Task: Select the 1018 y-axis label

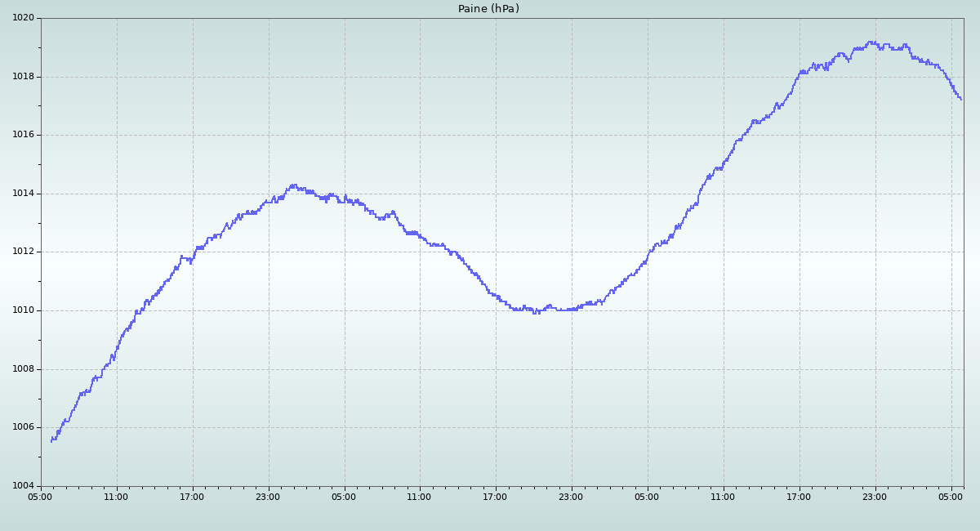Action: pyautogui.click(x=22, y=77)
